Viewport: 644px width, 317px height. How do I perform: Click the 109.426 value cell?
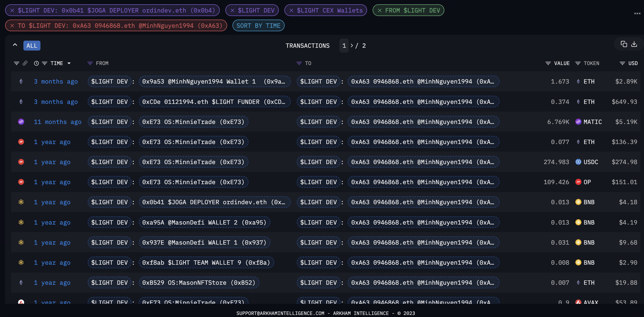pyautogui.click(x=556, y=182)
